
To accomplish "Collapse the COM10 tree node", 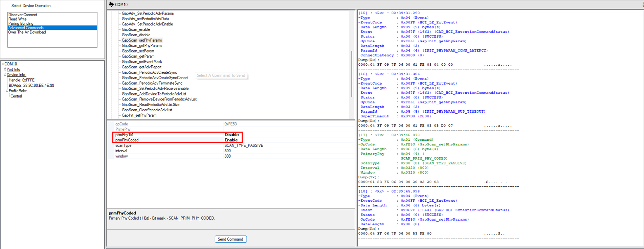I will coord(3,64).
